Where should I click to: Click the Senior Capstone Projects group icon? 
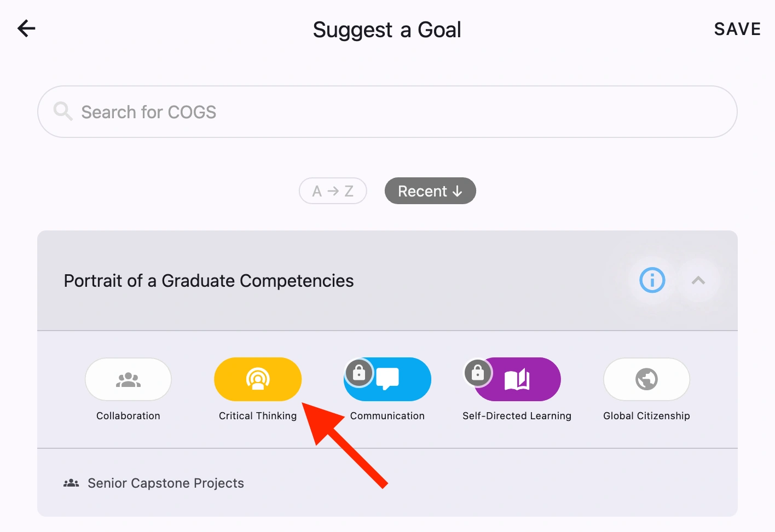coord(71,483)
